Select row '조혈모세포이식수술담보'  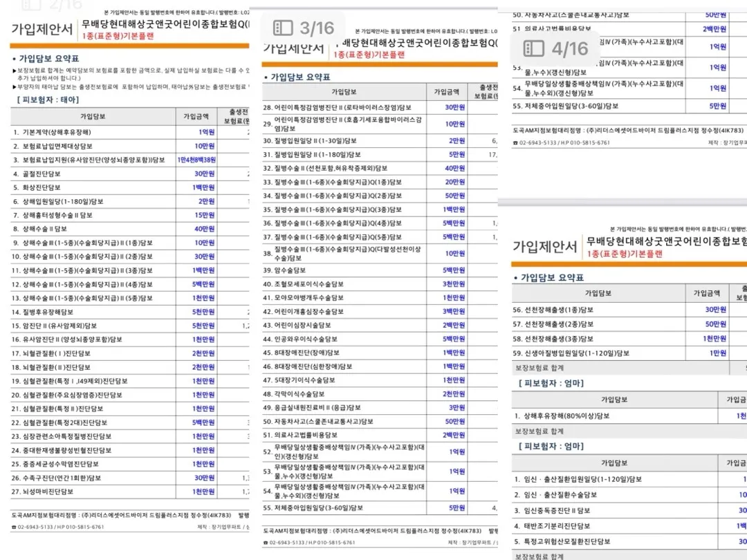coord(380,284)
